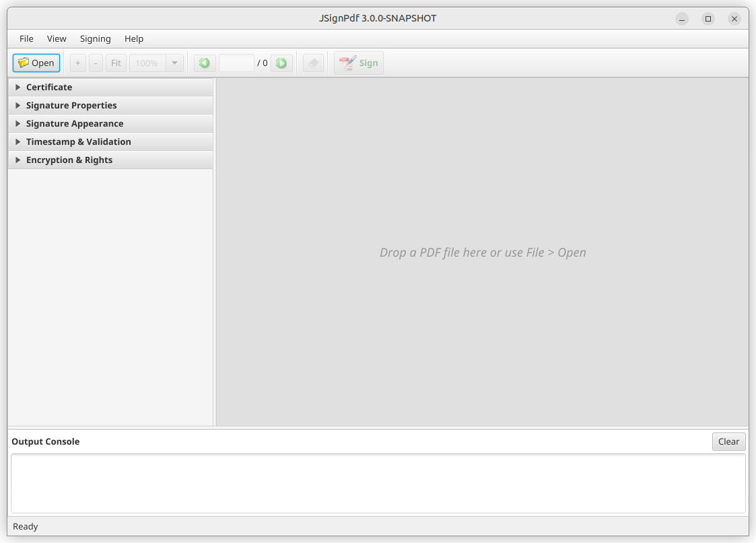The height and width of the screenshot is (543, 756).
Task: Open the Help menu
Action: (133, 38)
